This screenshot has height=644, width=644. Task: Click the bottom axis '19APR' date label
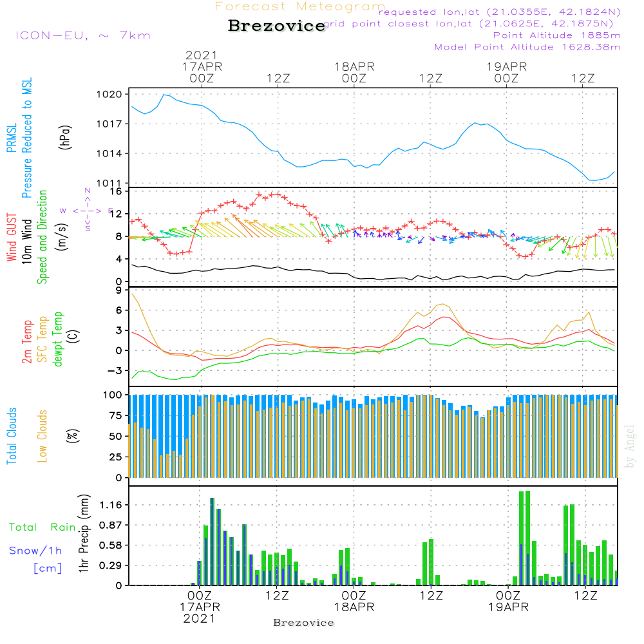tap(509, 607)
